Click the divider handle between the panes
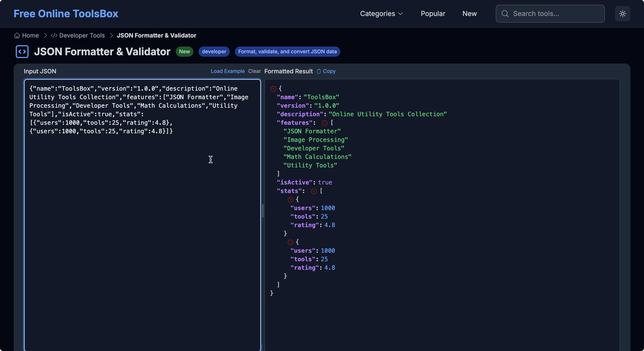644x351 pixels. (263, 211)
